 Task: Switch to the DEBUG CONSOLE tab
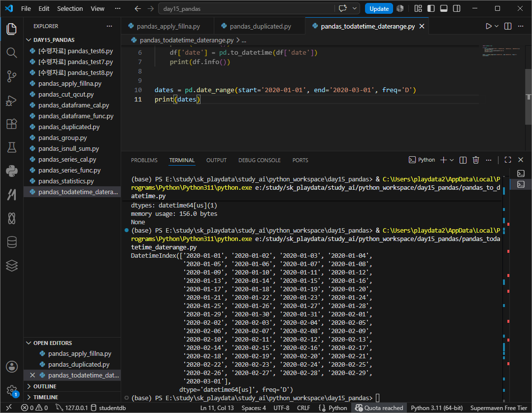259,160
